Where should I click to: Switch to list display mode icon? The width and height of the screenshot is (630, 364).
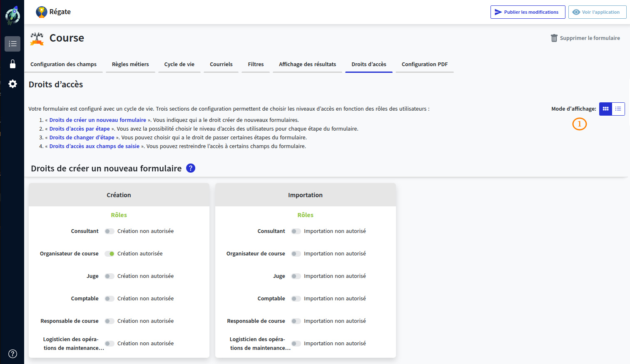pyautogui.click(x=618, y=109)
